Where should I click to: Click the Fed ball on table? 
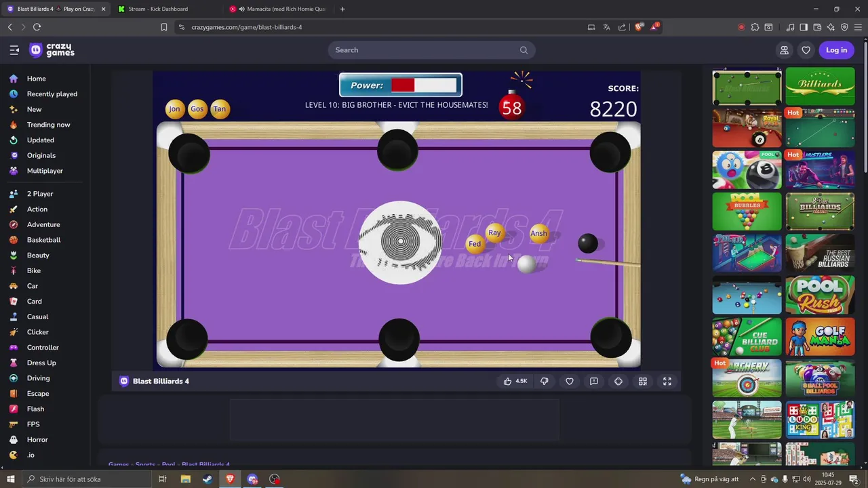point(475,244)
